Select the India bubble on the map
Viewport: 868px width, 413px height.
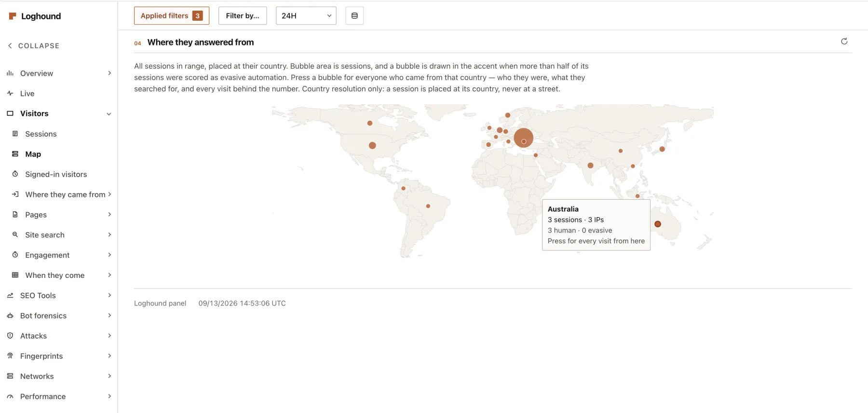pyautogui.click(x=590, y=165)
